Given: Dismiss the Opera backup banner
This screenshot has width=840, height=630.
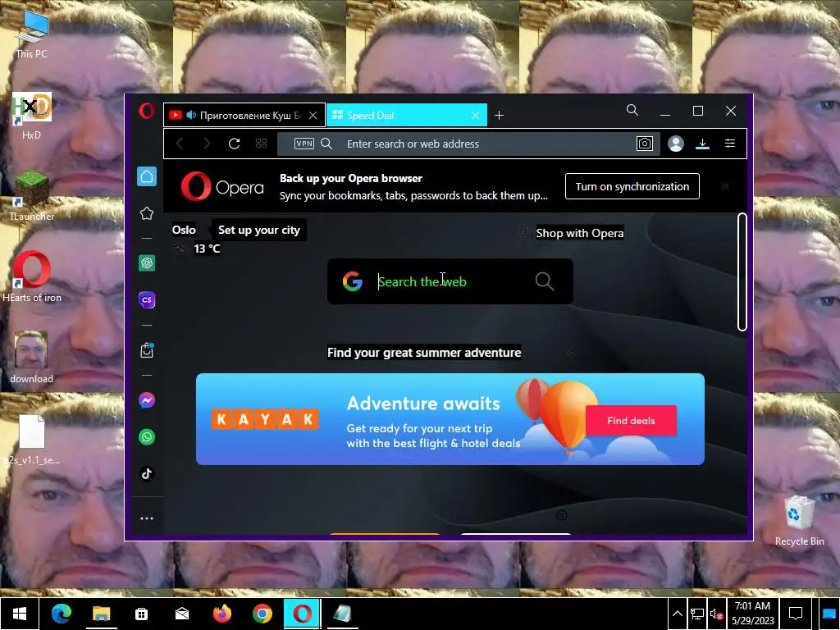Looking at the screenshot, I should 725,186.
